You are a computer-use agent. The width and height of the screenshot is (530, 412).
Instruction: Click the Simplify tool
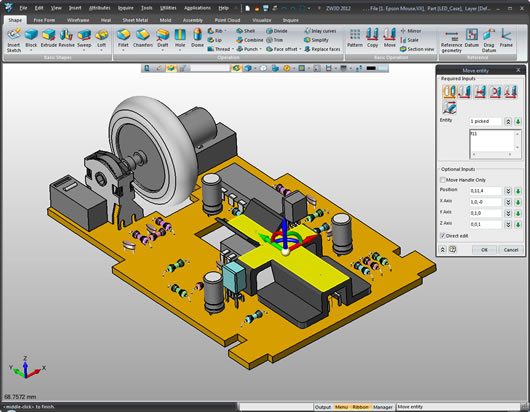[x=316, y=40]
